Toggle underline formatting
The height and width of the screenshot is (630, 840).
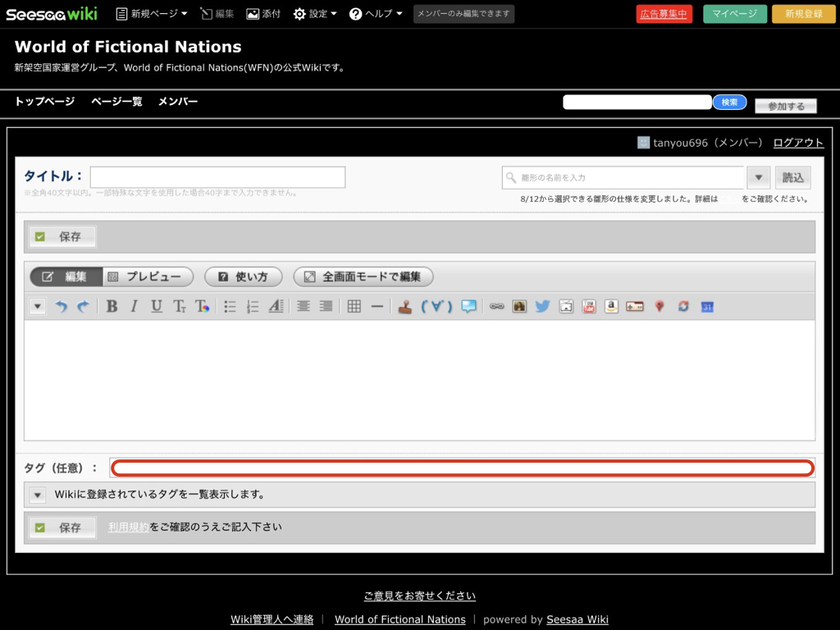(x=157, y=307)
